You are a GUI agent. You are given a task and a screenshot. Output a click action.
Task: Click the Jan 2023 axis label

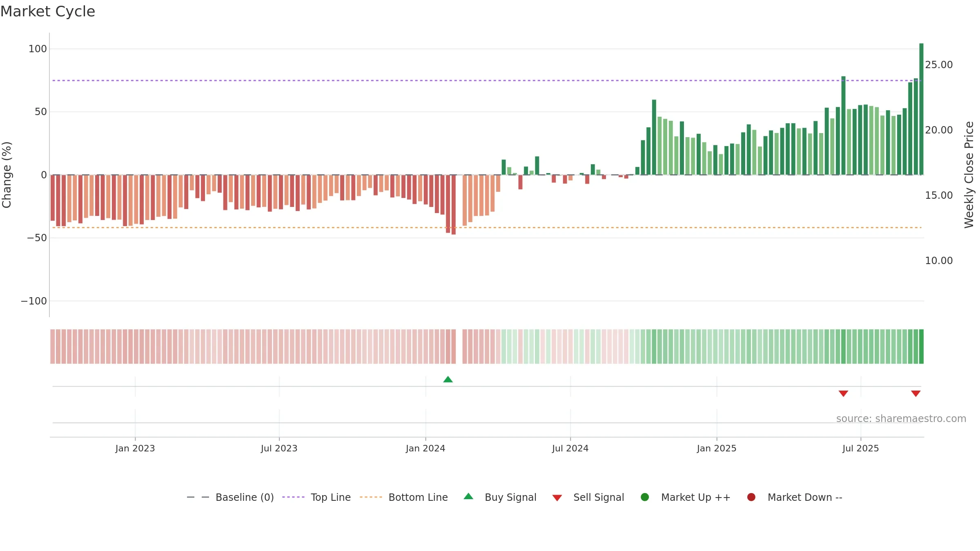[135, 448]
